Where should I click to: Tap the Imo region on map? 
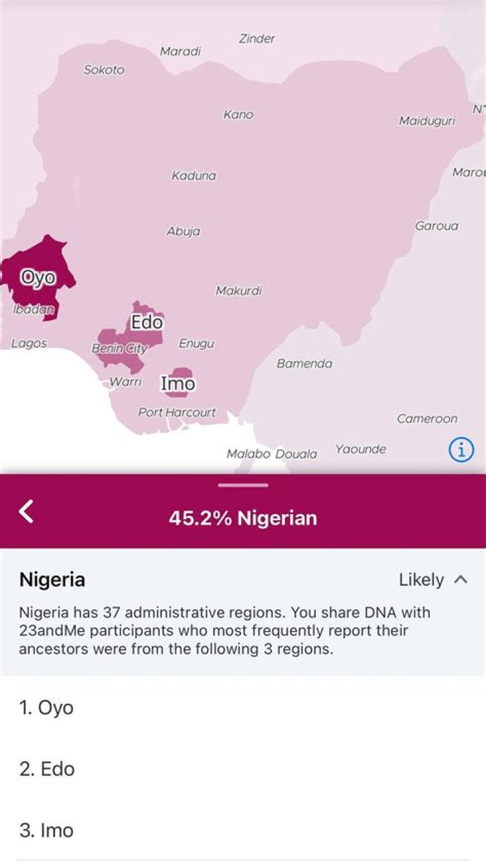click(180, 382)
